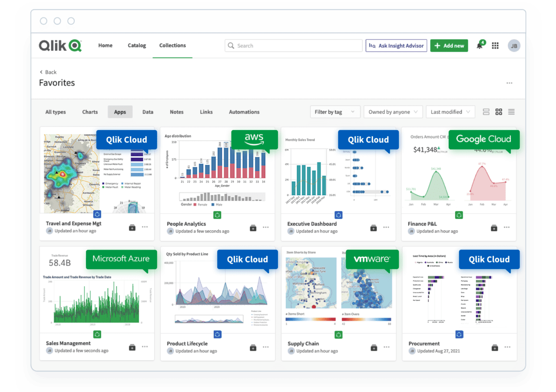Click the JB profile avatar
The width and height of the screenshot is (556, 392).
(x=514, y=45)
